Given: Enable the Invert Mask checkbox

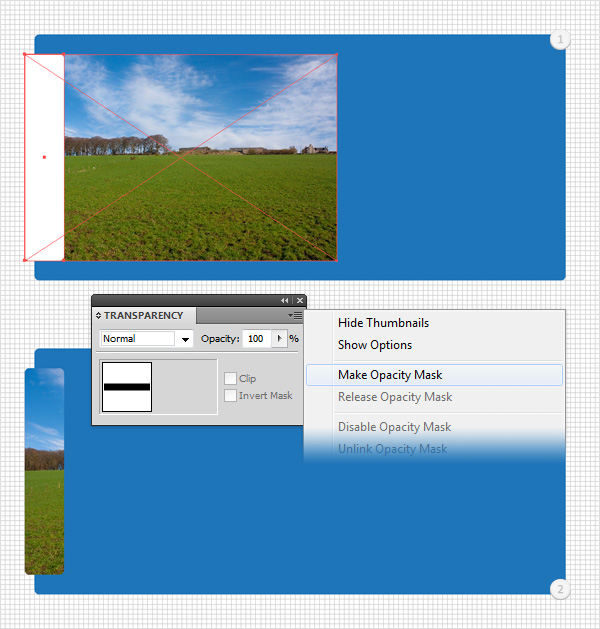Looking at the screenshot, I should [x=230, y=396].
